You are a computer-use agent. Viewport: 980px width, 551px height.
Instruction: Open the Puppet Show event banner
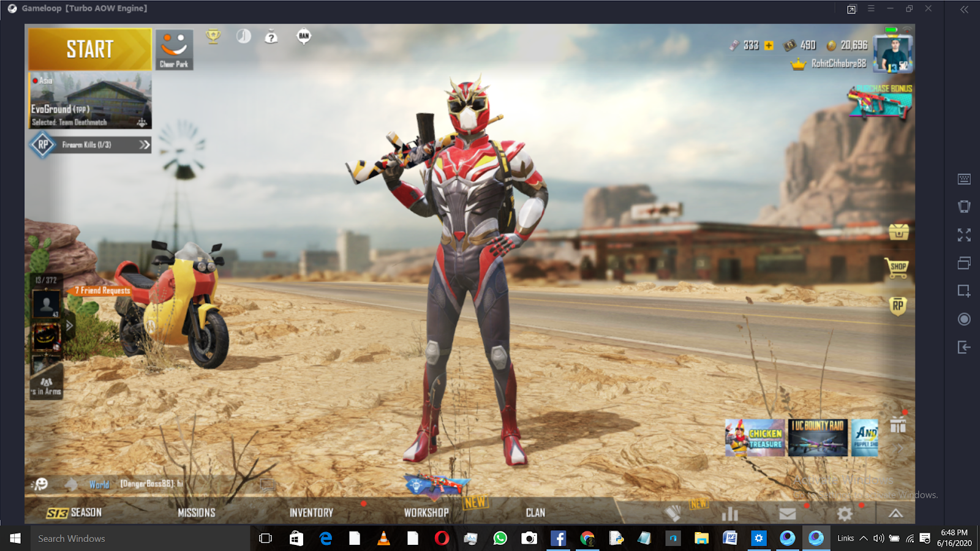pos(865,438)
